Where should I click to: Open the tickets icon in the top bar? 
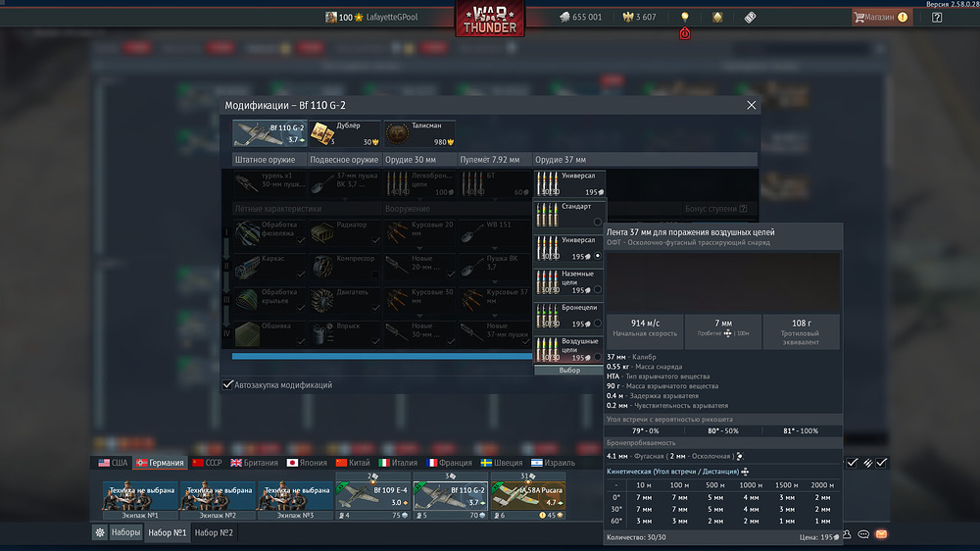(x=750, y=17)
